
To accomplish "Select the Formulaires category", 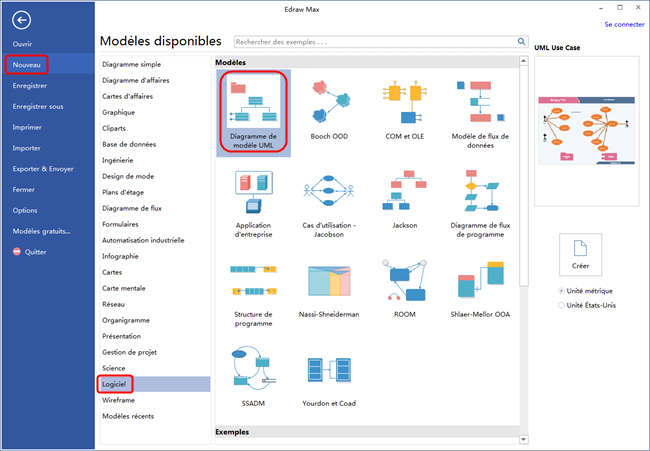I will click(120, 224).
